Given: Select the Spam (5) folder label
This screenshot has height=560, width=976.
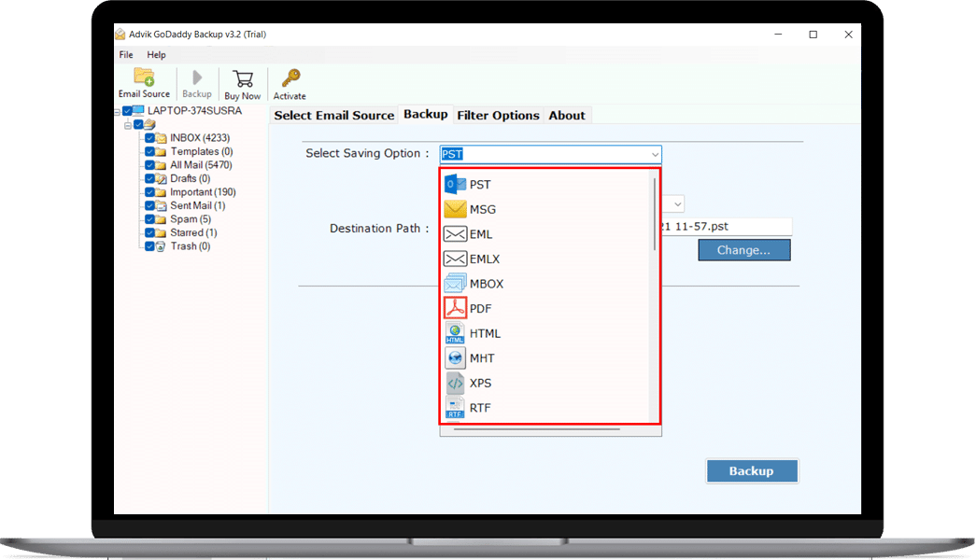Looking at the screenshot, I should click(x=191, y=219).
